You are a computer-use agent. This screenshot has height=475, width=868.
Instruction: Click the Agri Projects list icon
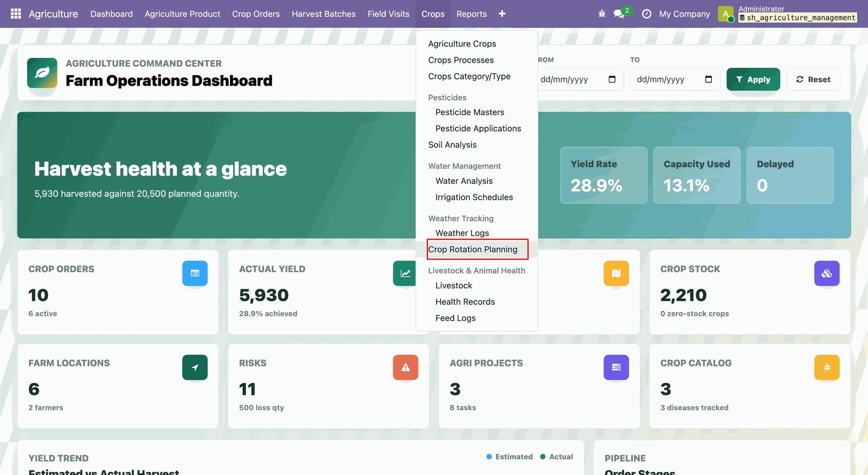pos(616,367)
